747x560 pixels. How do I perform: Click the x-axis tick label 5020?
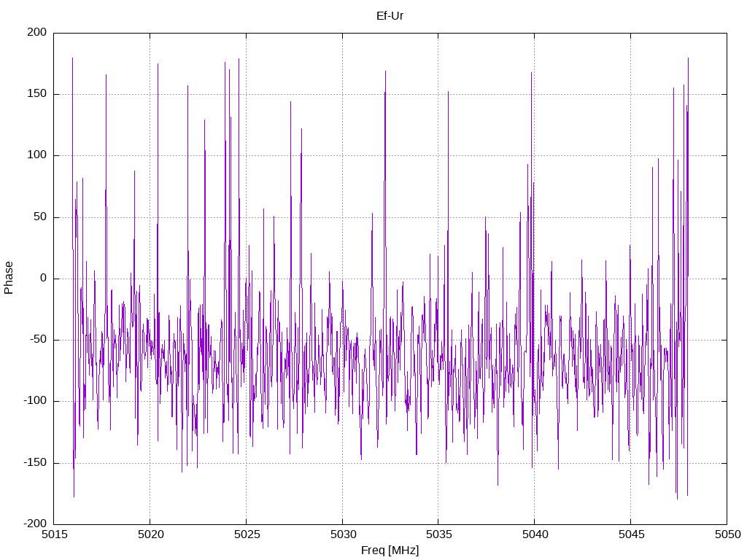[x=150, y=534]
